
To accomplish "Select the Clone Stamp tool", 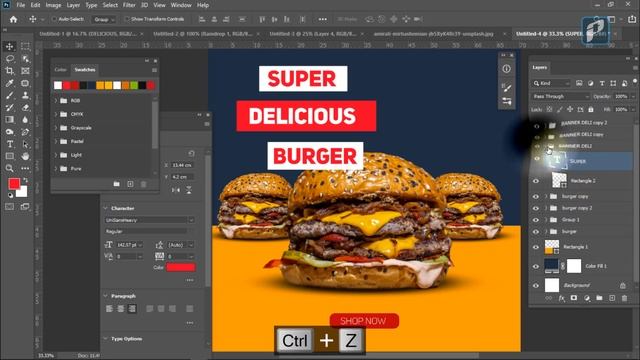I will [x=25, y=95].
